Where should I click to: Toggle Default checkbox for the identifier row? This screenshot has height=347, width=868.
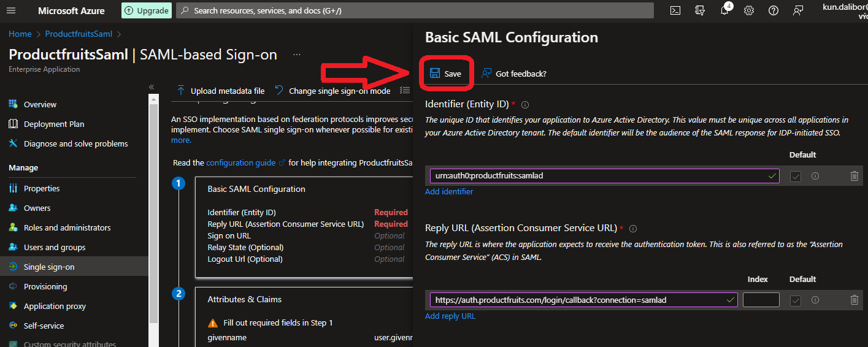pos(796,176)
